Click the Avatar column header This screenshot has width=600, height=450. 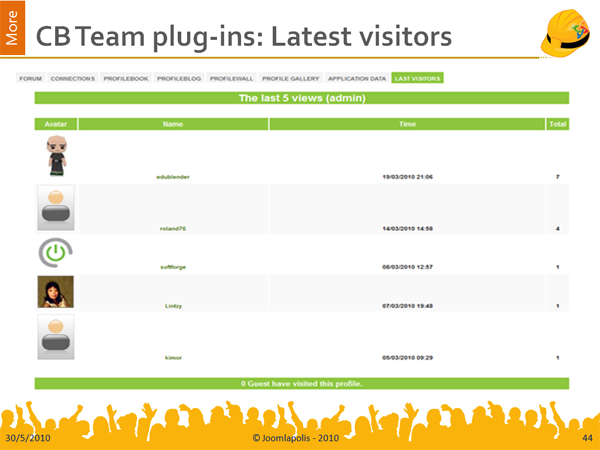coord(56,124)
